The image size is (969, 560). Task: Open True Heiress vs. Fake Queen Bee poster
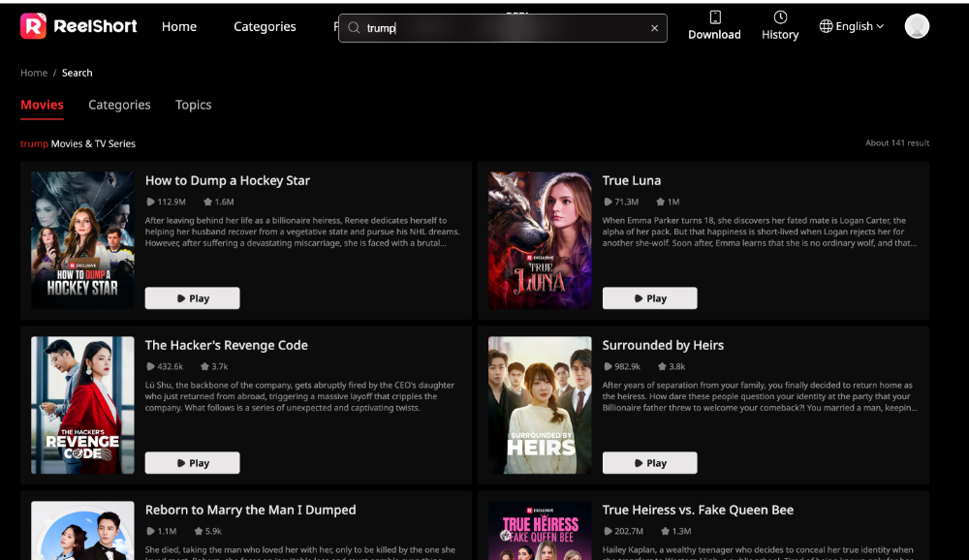(540, 530)
